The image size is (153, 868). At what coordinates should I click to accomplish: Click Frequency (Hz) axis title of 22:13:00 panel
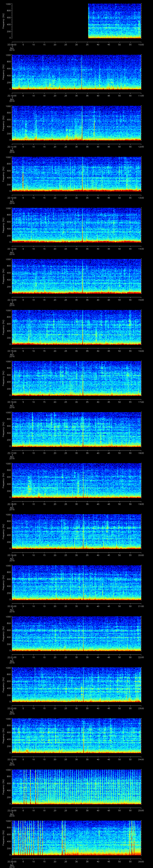click(3, 225)
